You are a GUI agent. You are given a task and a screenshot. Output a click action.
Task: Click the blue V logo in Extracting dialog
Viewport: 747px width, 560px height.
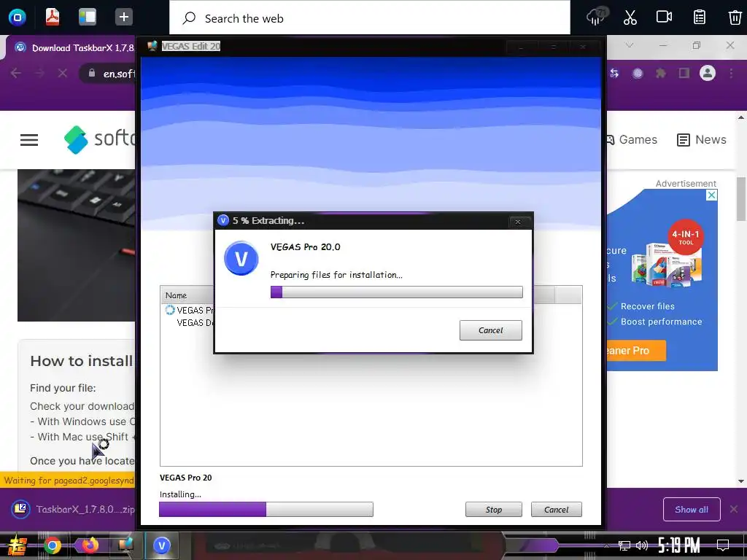[241, 259]
